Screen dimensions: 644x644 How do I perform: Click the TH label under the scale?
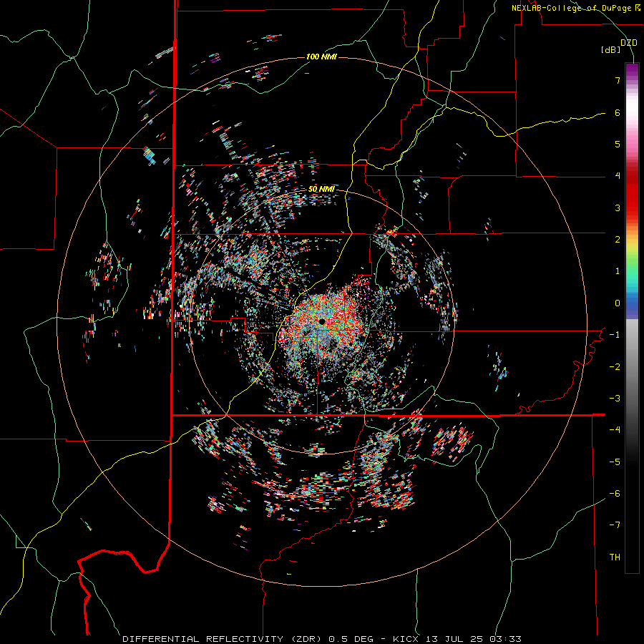point(615,557)
